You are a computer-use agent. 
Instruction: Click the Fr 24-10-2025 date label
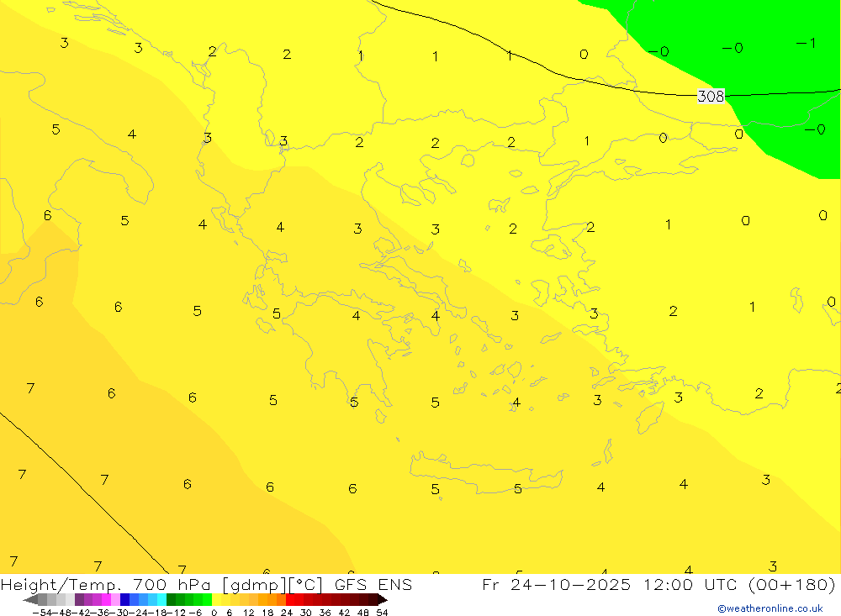point(556,584)
